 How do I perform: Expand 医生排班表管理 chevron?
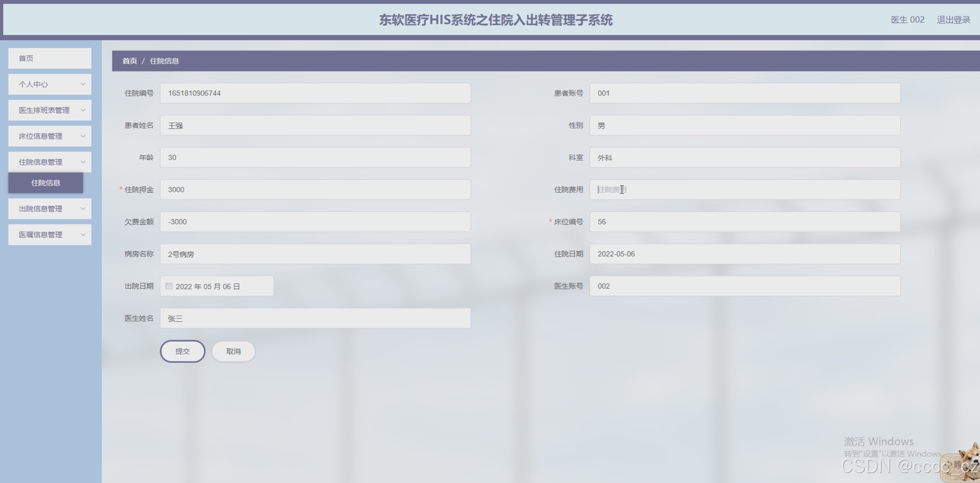pyautogui.click(x=83, y=110)
